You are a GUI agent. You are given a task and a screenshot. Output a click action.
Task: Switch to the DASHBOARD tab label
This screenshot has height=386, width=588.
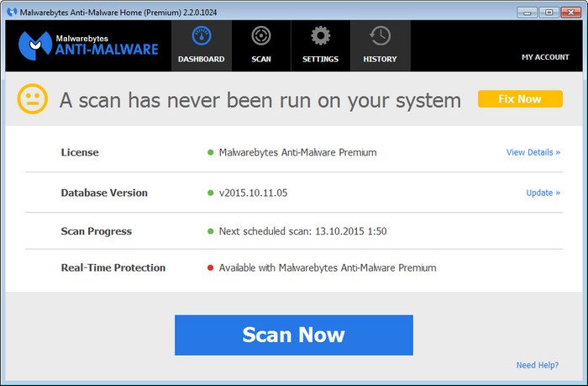click(x=202, y=59)
